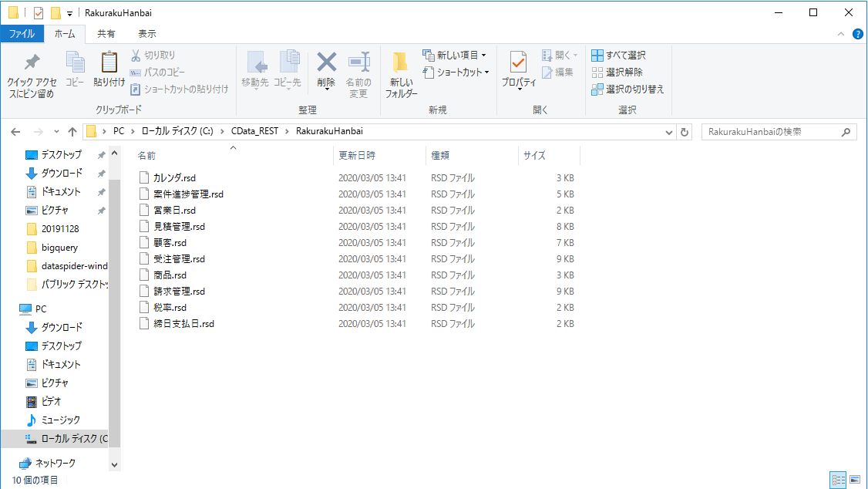Switch to the Home (ホーム) tab

65,34
